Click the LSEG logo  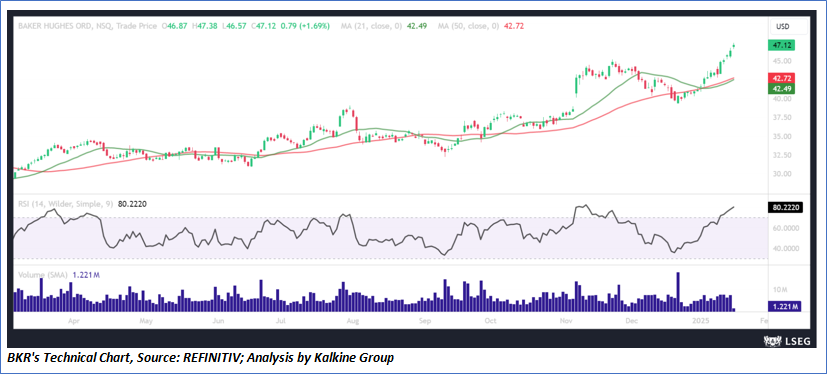787,341
